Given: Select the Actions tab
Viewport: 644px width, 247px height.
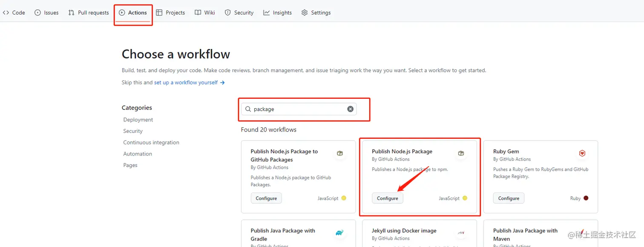Looking at the screenshot, I should coord(133,13).
